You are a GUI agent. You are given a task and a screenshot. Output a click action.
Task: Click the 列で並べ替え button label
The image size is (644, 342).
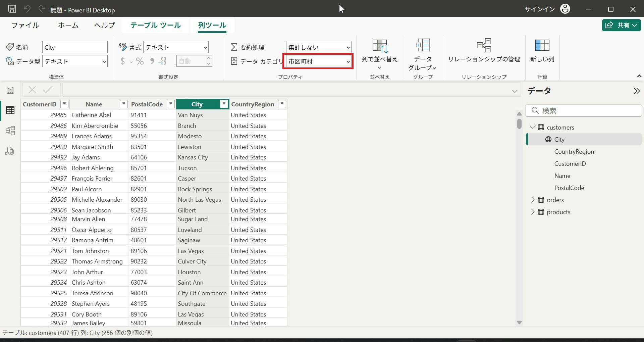coord(380,59)
